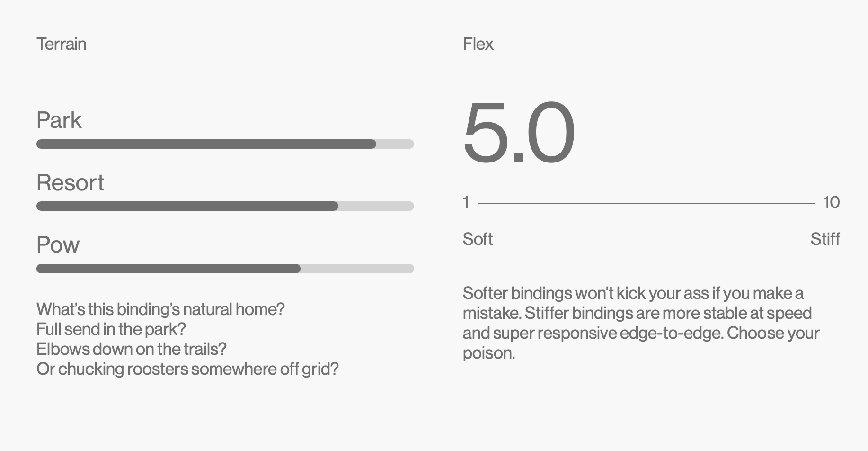Select the Stiff label under the flex scale
The width and height of the screenshot is (868, 451).
pos(825,239)
